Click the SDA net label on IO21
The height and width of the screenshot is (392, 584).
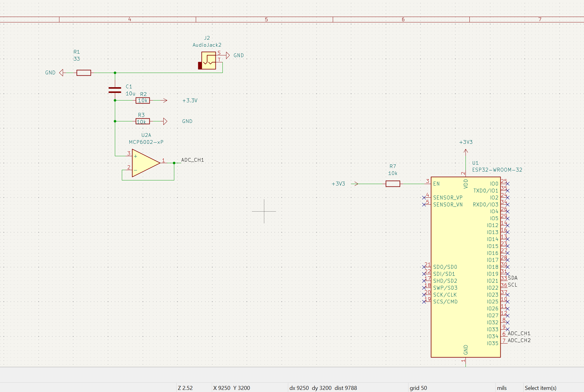(513, 278)
